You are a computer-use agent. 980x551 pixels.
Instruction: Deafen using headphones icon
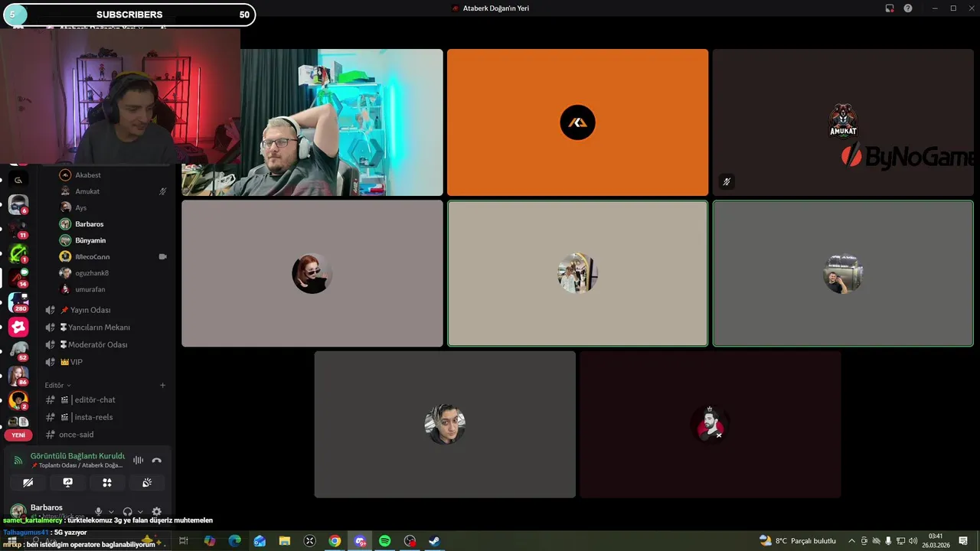127,511
